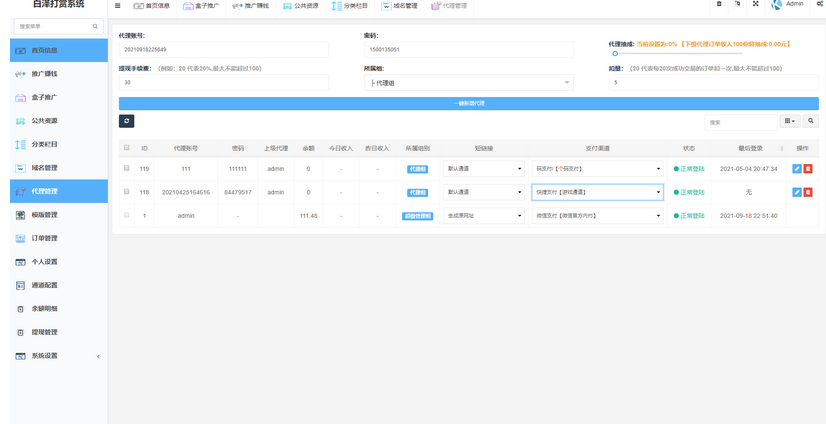Toggle the sidebar with the hamburger icon
The height and width of the screenshot is (424, 826).
[117, 6]
